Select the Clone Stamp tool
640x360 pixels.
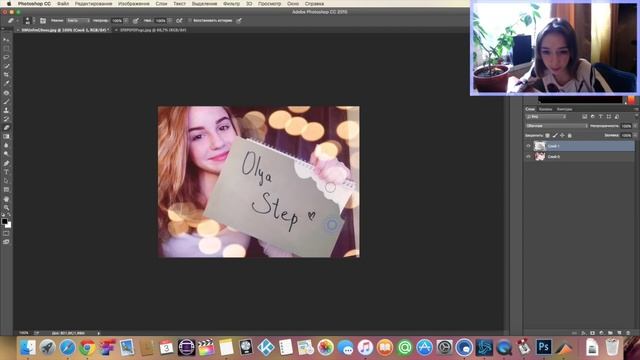[6, 110]
